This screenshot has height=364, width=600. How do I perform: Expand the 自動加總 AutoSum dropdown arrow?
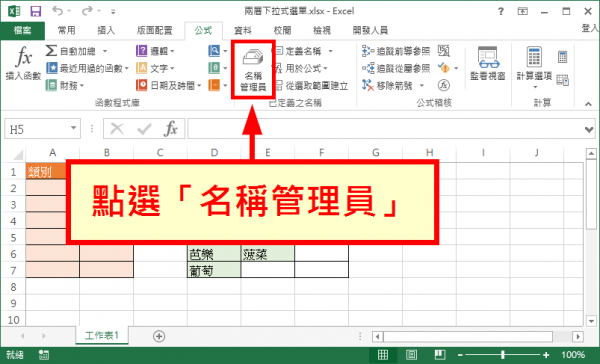click(105, 51)
